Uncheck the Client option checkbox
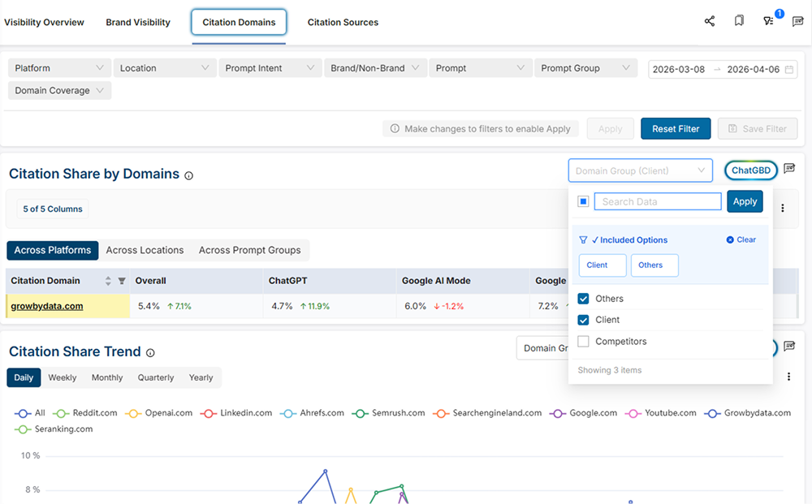Viewport: 812px width, 504px height. click(583, 320)
